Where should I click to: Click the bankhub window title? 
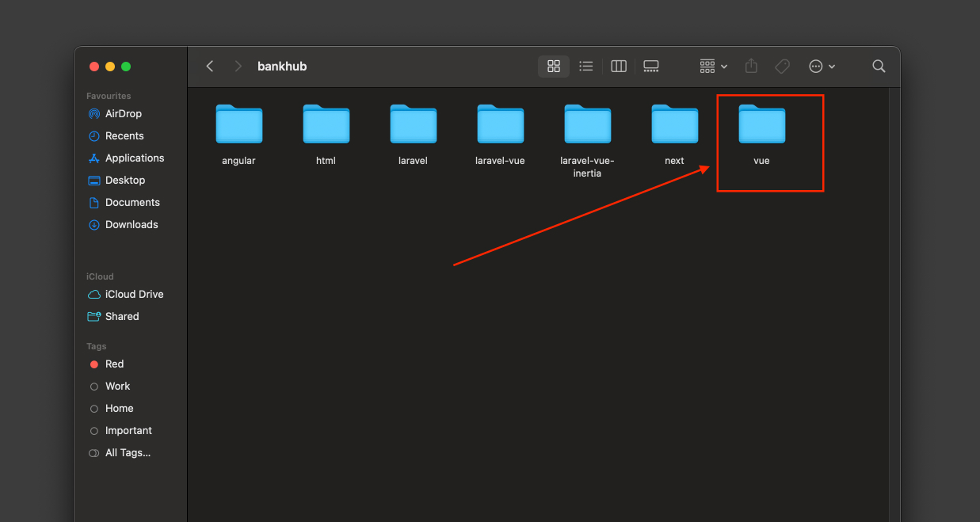click(x=282, y=67)
